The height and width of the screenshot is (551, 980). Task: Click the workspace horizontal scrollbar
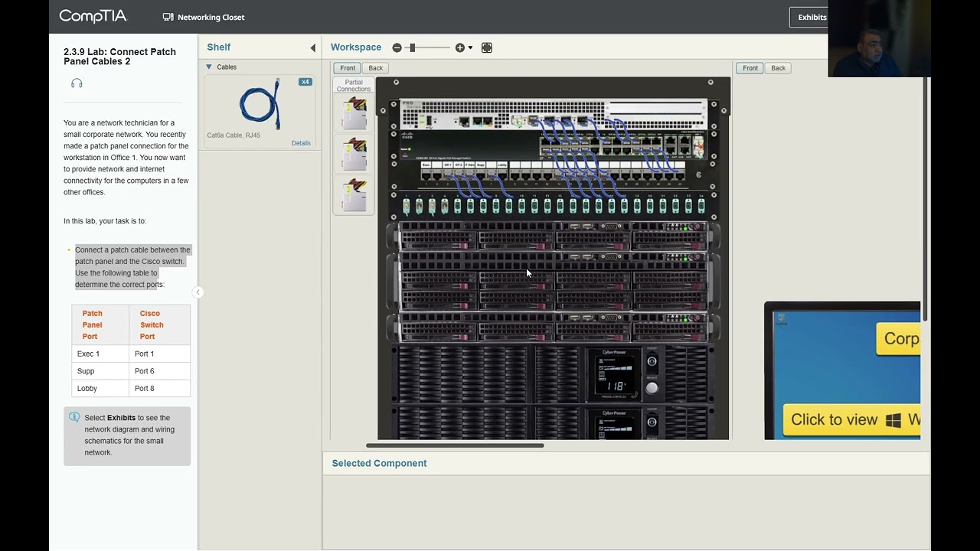coord(455,445)
